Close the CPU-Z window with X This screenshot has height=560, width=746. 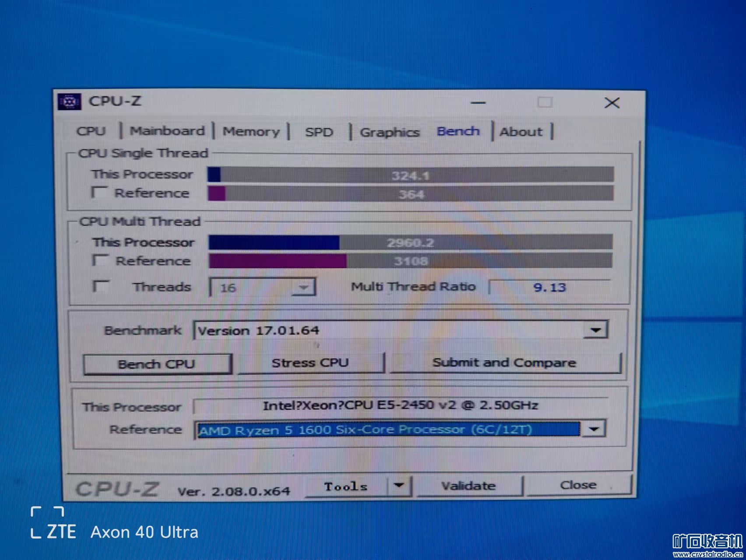(x=612, y=103)
